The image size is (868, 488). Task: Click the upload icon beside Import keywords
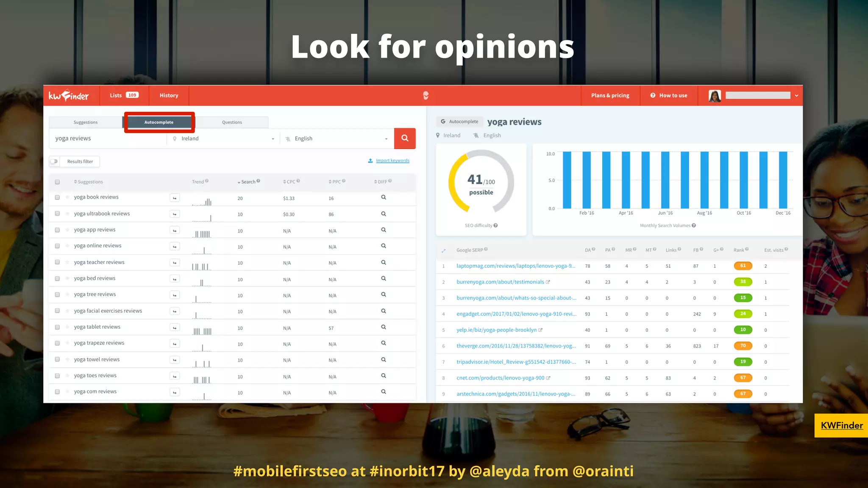click(370, 161)
